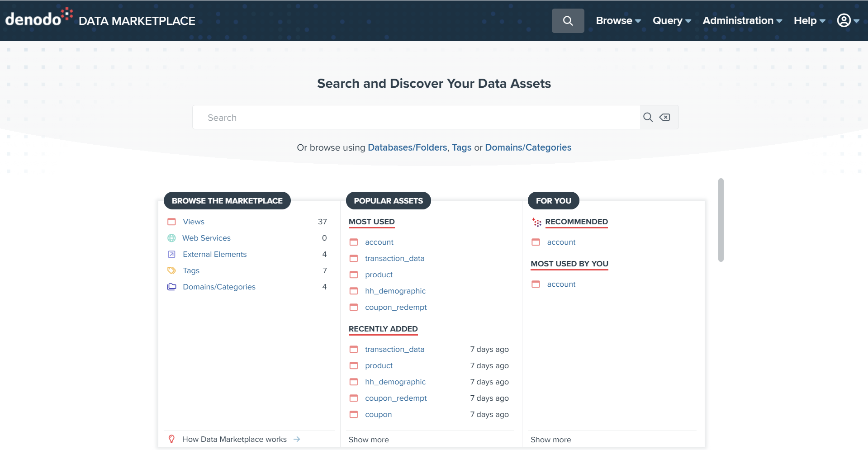Screen dimensions: 868x450
Task: Select the Web Services globe icon
Action: coord(171,238)
